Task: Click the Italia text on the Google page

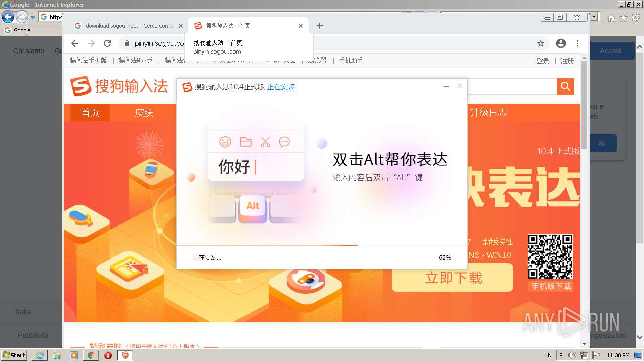Action: tap(23, 312)
